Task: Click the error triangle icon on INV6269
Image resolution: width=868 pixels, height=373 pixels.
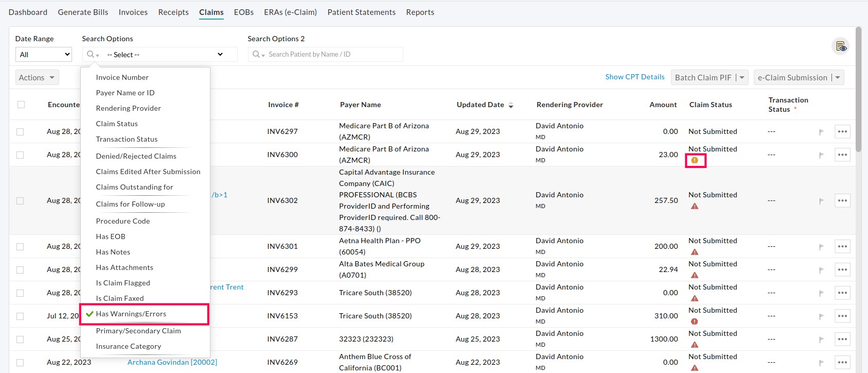Action: tap(695, 368)
